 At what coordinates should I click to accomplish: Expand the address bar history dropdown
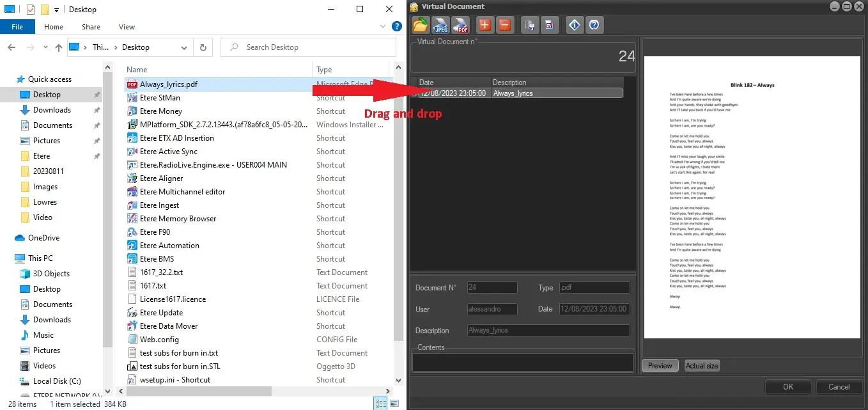tap(184, 47)
